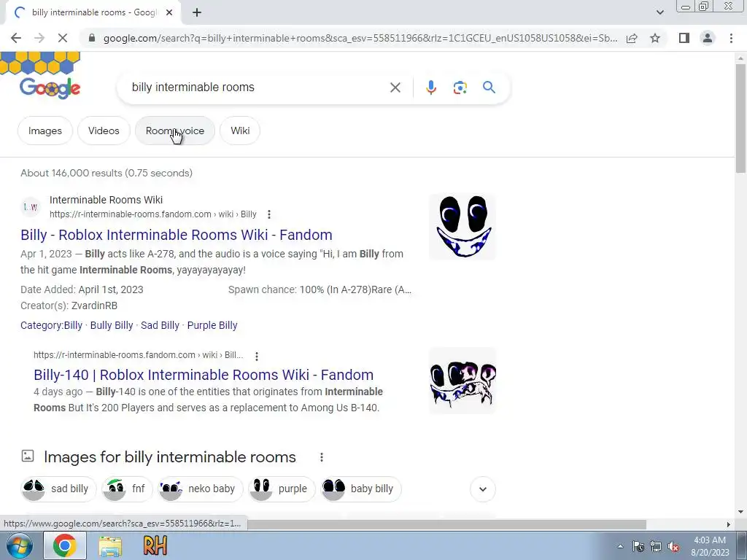Open the Chrome side panel
Screen dimensions: 747x560
(684, 38)
